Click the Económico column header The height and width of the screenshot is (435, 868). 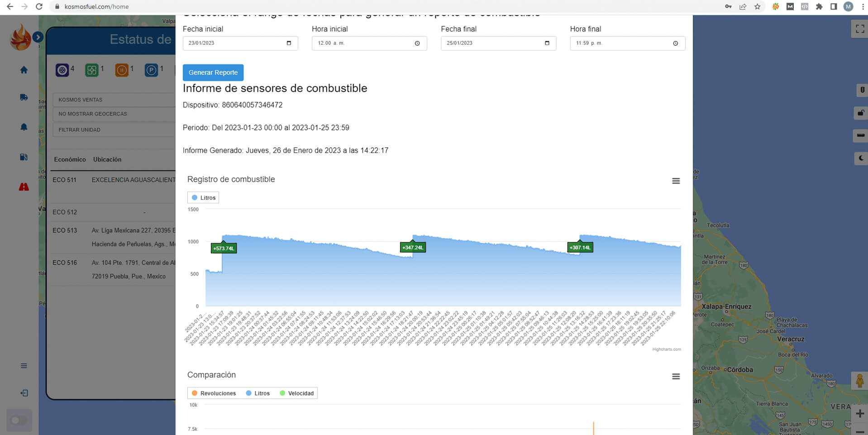[70, 159]
